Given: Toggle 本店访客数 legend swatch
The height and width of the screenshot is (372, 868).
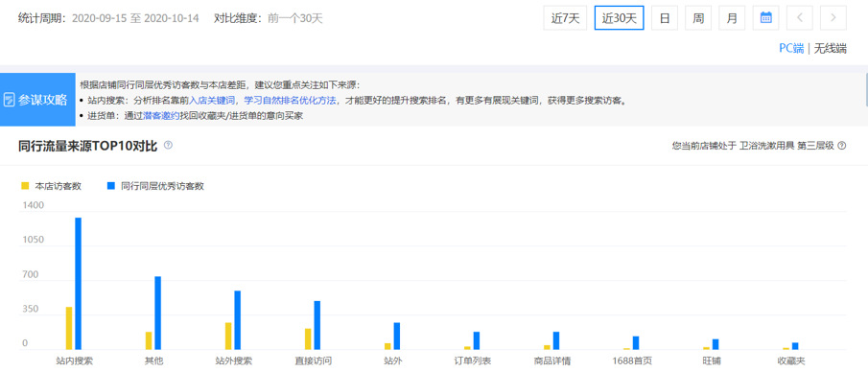Looking at the screenshot, I should click(x=24, y=187).
